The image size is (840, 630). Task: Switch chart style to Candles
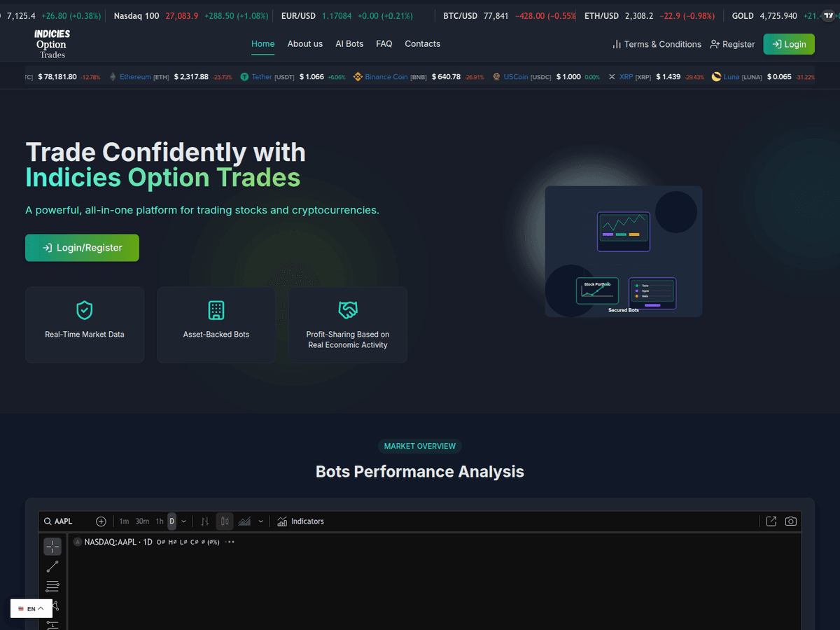click(225, 521)
